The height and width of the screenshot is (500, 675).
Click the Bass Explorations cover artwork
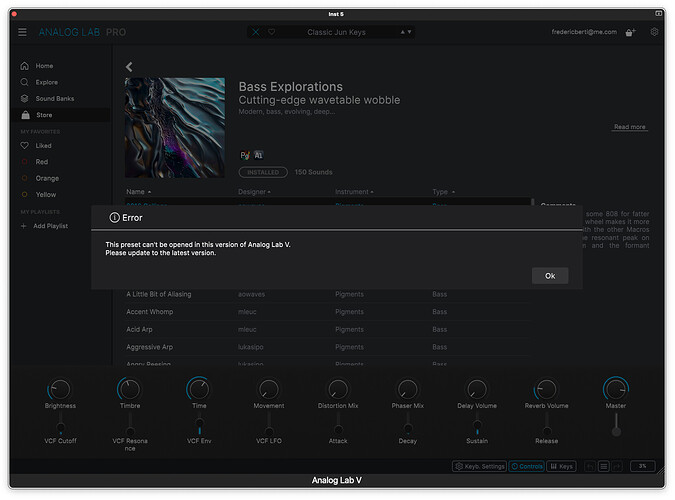point(175,127)
